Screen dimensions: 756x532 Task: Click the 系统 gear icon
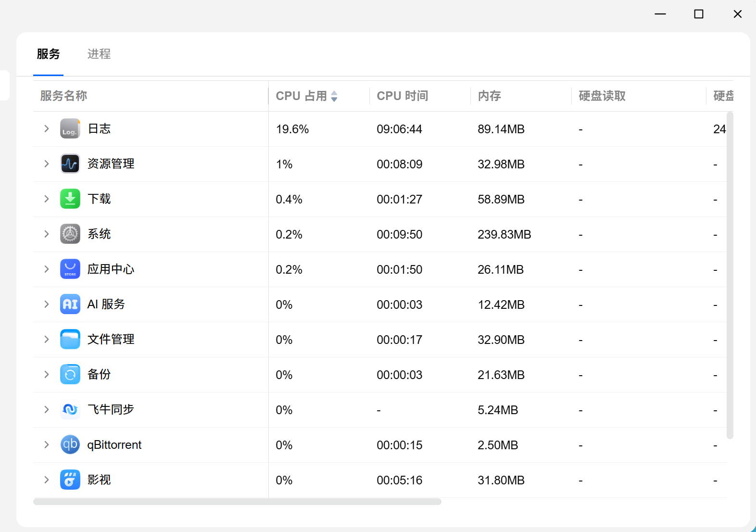[x=70, y=234]
